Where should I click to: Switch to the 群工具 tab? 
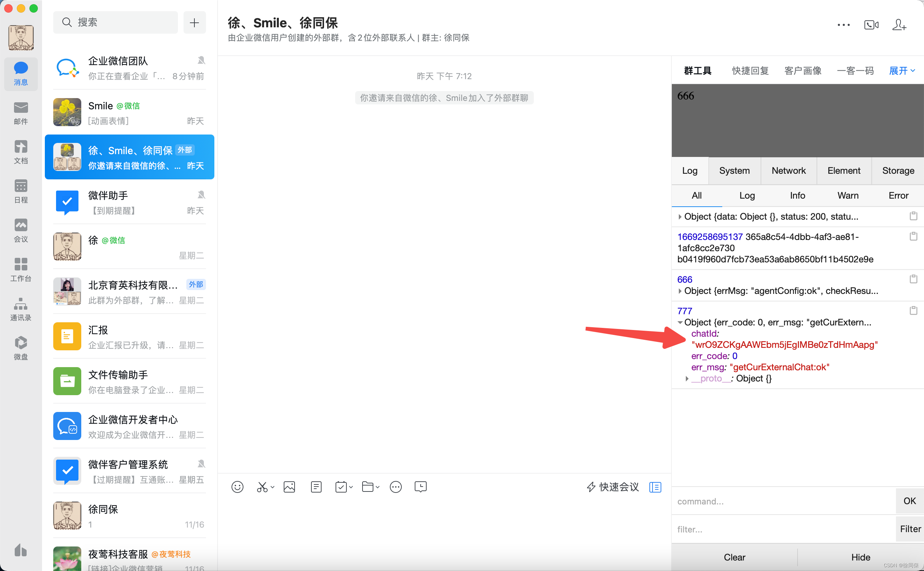pos(697,71)
